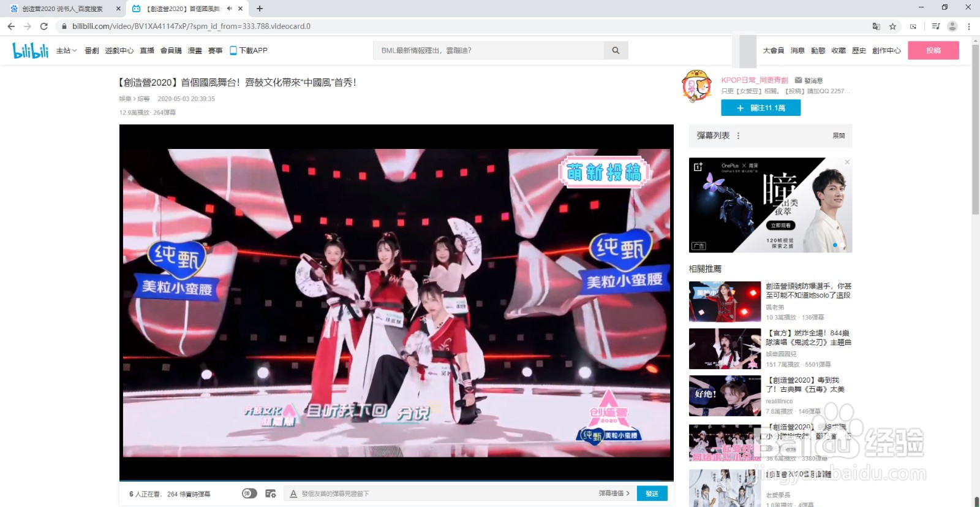The image size is (980, 507).
Task: Open the KPOP日常 uploader avatar
Action: pos(697,86)
